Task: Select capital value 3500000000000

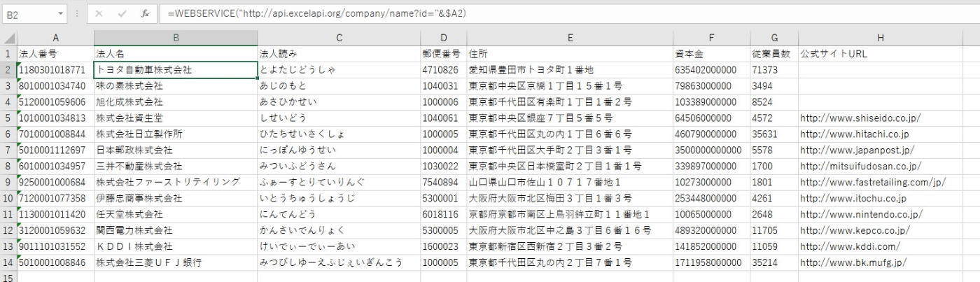Action: [711, 150]
